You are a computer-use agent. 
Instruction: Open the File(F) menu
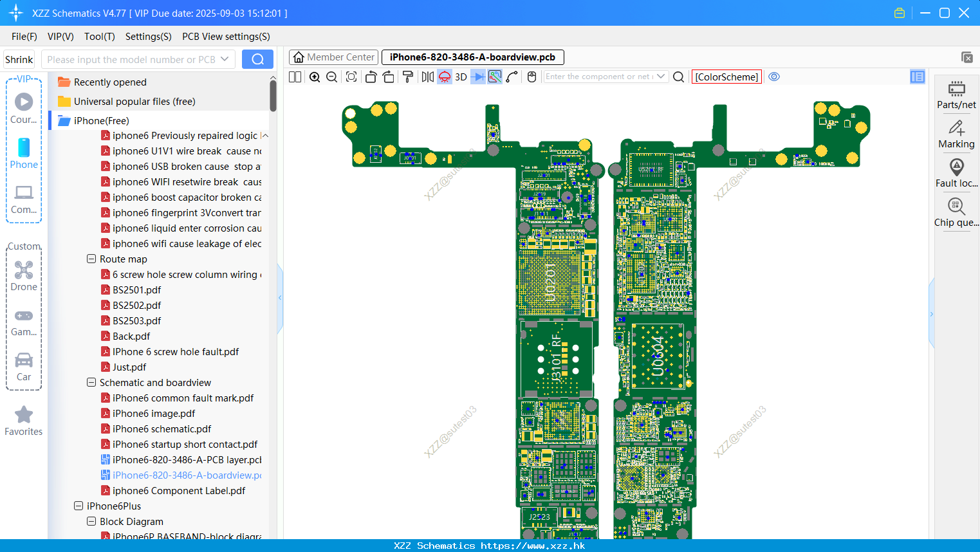(24, 37)
